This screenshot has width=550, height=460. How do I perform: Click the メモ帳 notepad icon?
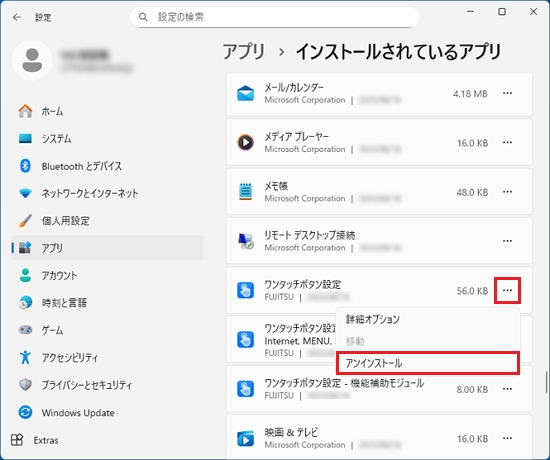246,192
